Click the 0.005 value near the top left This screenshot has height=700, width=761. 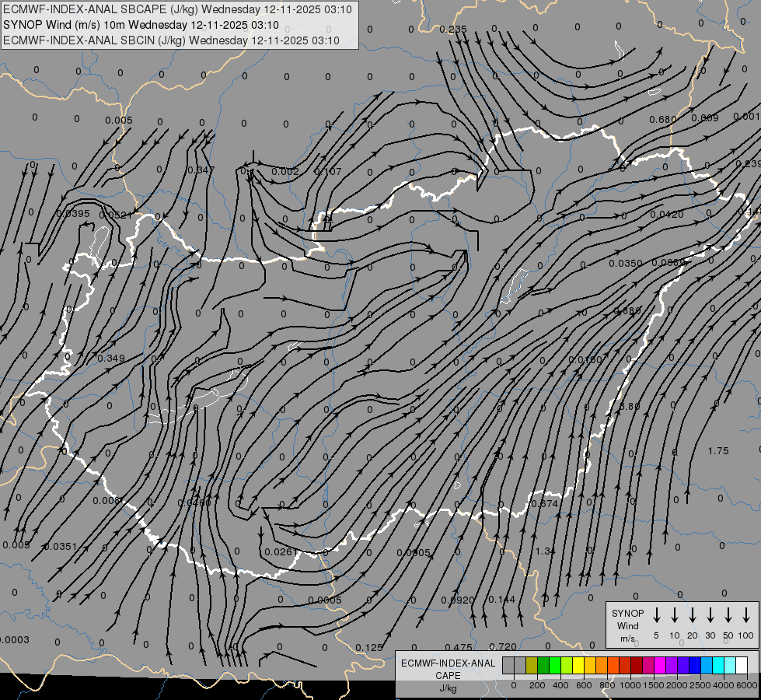118,121
